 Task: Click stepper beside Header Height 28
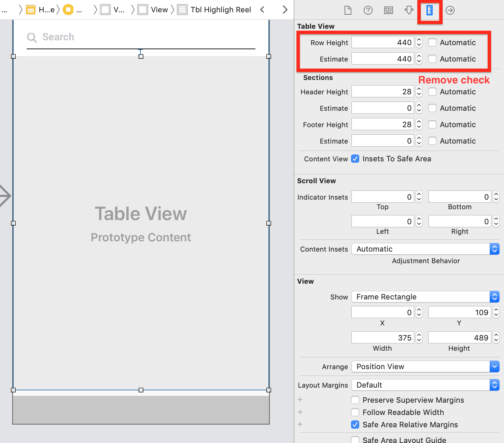[x=419, y=92]
